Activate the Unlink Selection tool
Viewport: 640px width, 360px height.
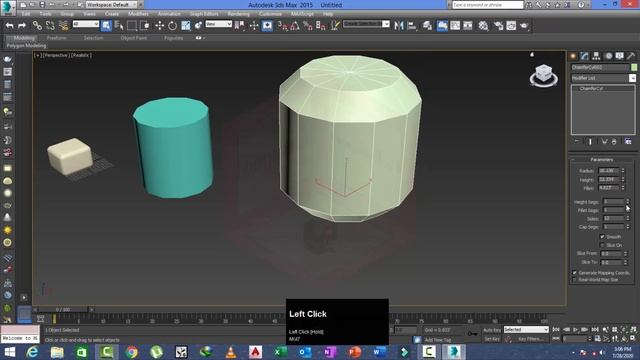point(50,26)
